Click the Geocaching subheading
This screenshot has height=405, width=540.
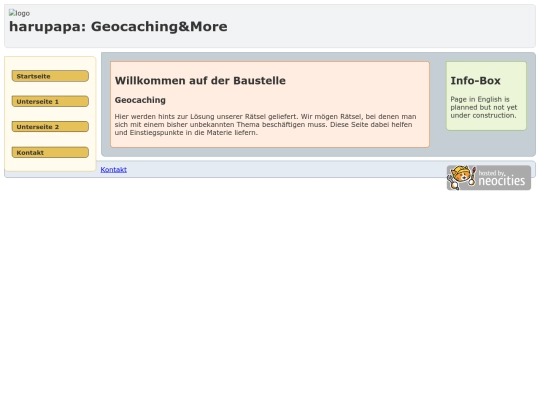(x=140, y=100)
